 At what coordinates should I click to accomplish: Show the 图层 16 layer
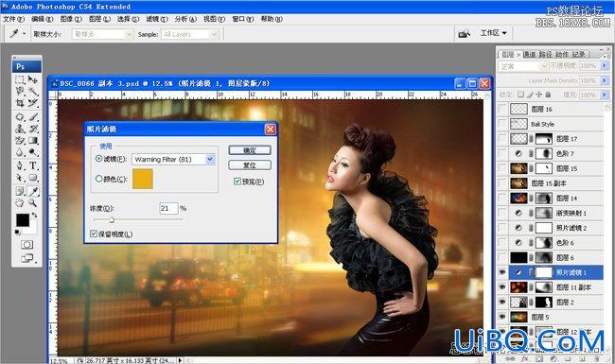point(502,109)
